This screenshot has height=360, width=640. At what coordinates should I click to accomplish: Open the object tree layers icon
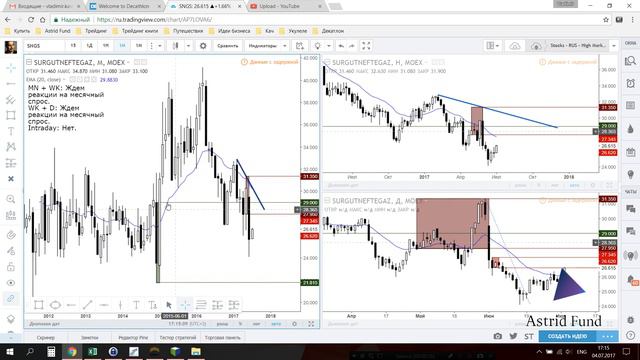click(11, 319)
